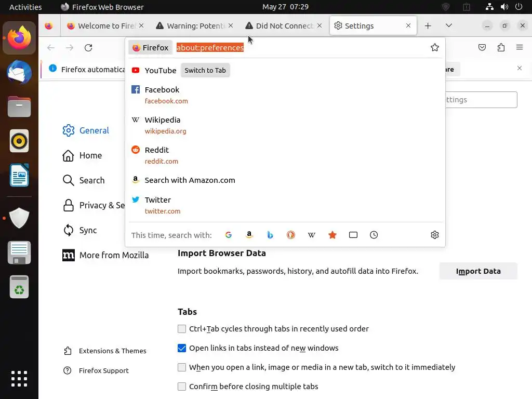Open General settings category
Screen dimensions: 532x399
coord(86,130)
